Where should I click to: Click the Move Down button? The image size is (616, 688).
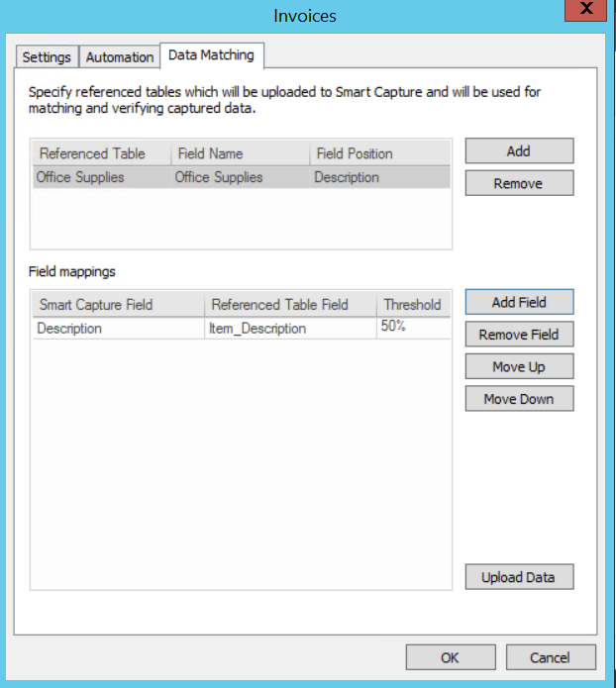[x=519, y=398]
